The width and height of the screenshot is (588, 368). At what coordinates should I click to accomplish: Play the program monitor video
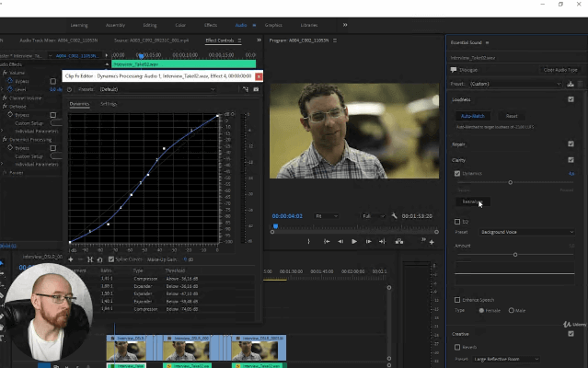pyautogui.click(x=354, y=241)
